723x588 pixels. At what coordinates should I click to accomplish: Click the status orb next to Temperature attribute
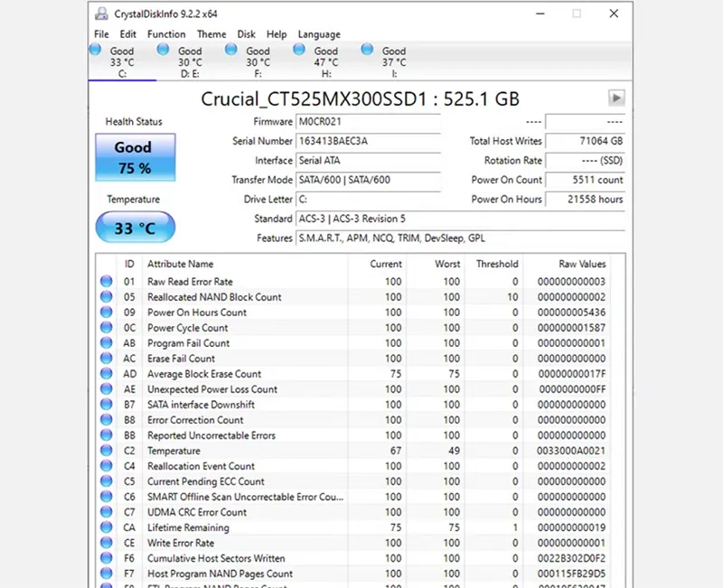point(108,451)
